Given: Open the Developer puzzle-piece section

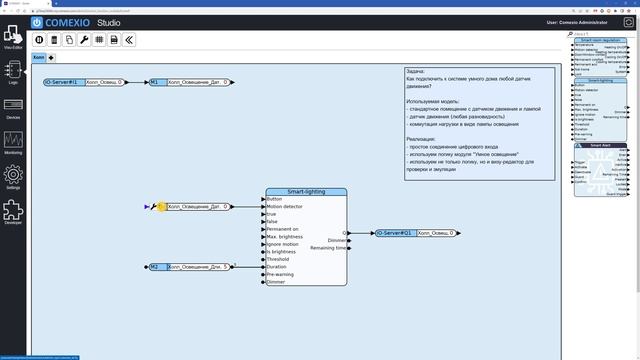Looking at the screenshot, I should pos(13,212).
